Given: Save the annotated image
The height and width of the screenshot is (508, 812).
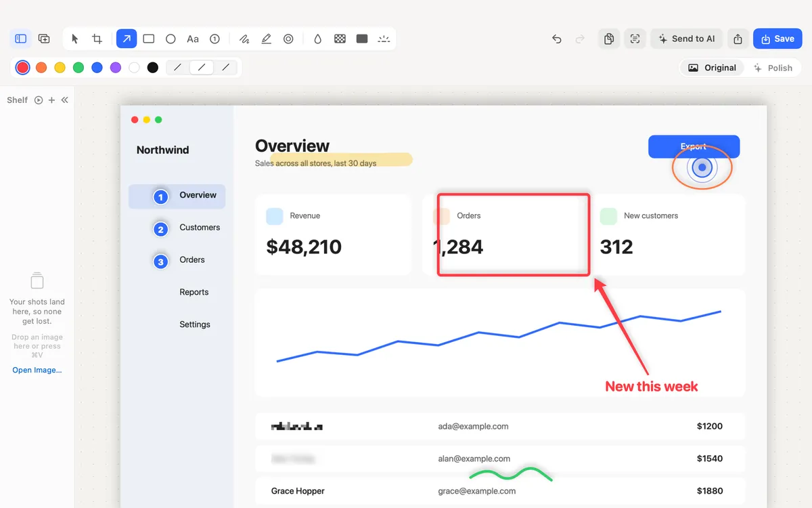Looking at the screenshot, I should click(777, 39).
